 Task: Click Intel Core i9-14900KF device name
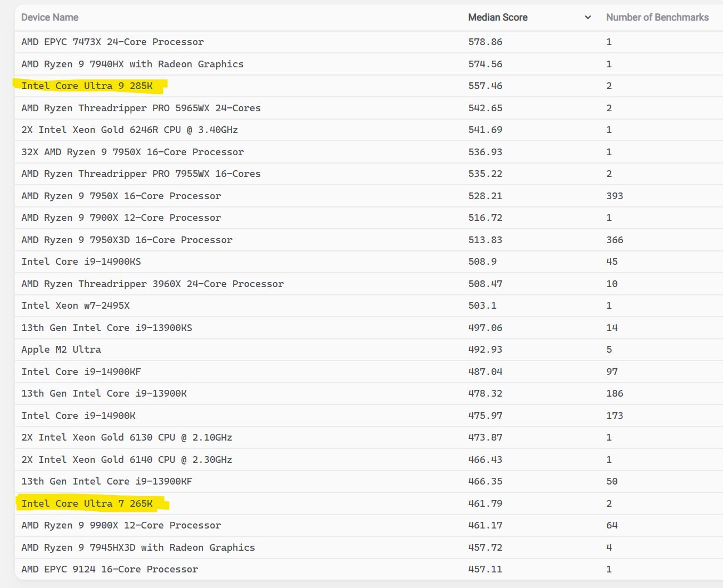(81, 372)
